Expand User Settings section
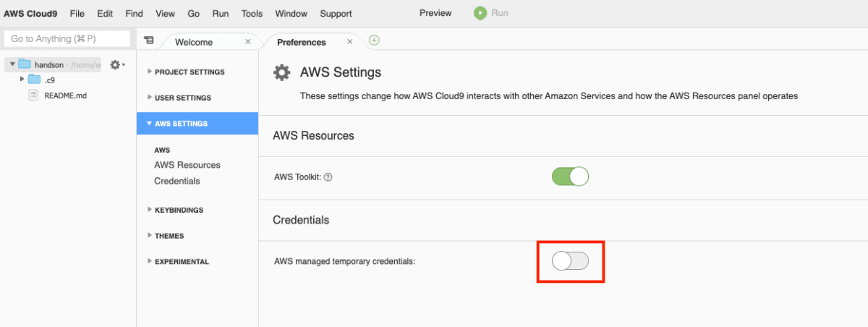Screen dimensions: 868x327 (x=179, y=98)
